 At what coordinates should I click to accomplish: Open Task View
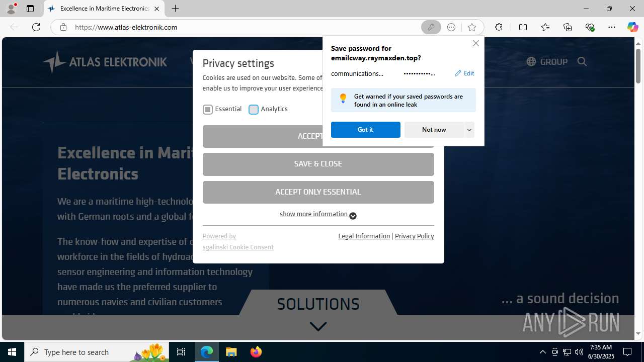pyautogui.click(x=181, y=352)
